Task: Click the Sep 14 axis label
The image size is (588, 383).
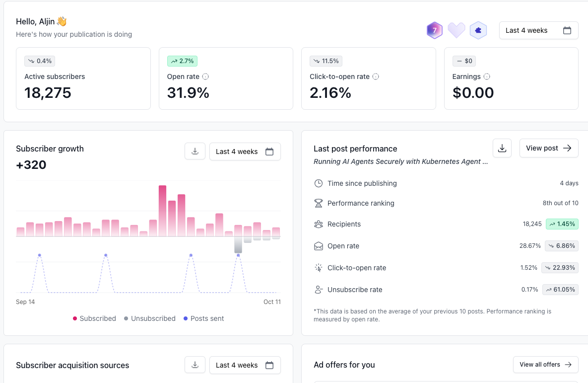Action: point(25,302)
